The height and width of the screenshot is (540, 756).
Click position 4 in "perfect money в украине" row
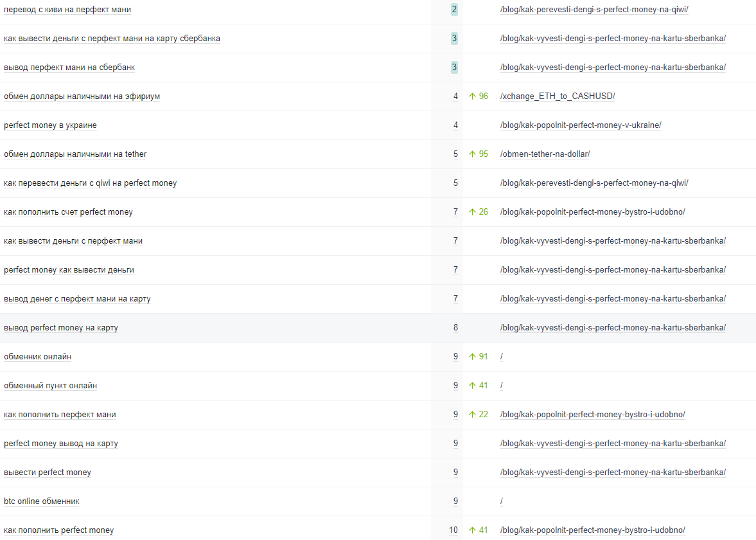(455, 125)
